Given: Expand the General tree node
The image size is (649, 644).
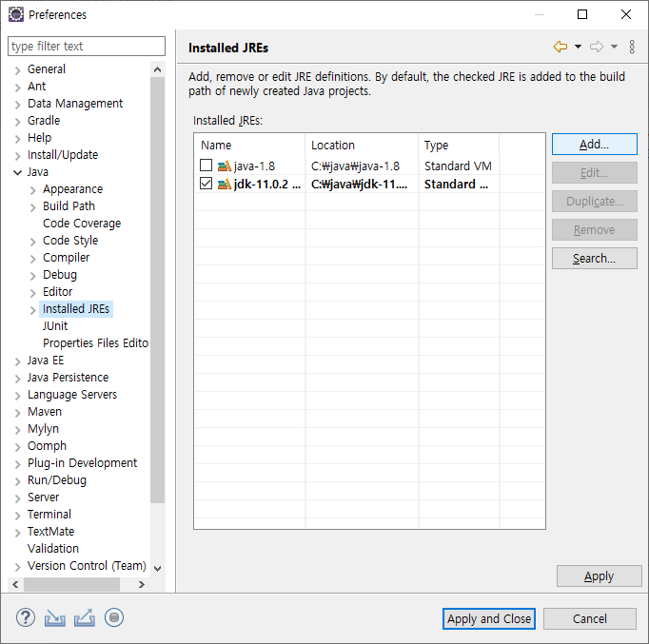Looking at the screenshot, I should tap(17, 69).
